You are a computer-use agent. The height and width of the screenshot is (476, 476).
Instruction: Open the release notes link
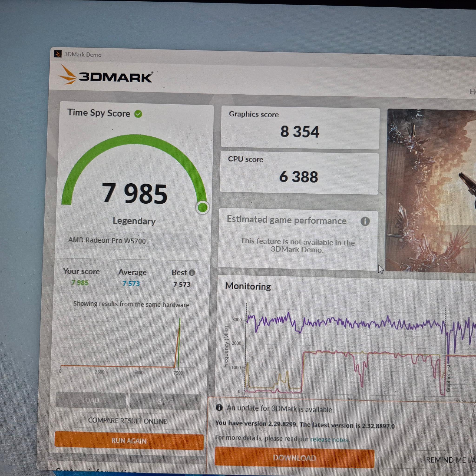click(x=329, y=440)
